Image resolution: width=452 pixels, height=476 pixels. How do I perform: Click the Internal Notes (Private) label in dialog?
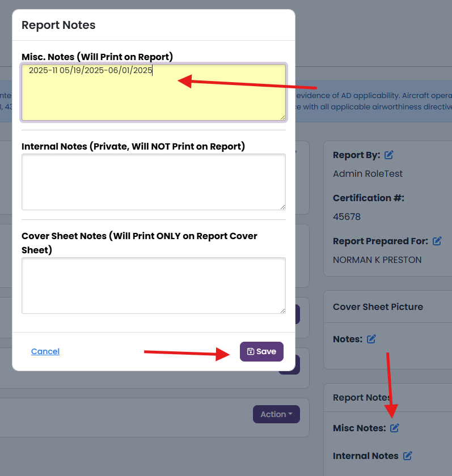[x=133, y=146]
